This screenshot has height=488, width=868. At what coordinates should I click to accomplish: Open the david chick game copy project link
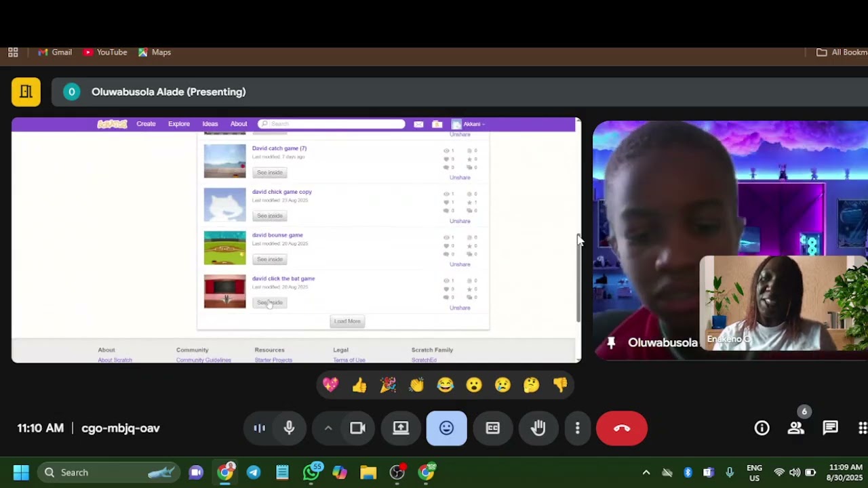282,192
